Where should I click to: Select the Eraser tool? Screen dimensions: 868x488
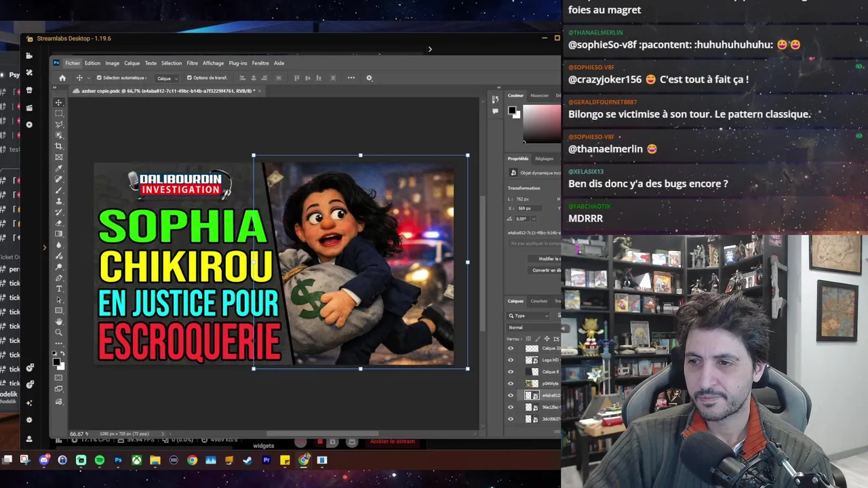coord(58,223)
